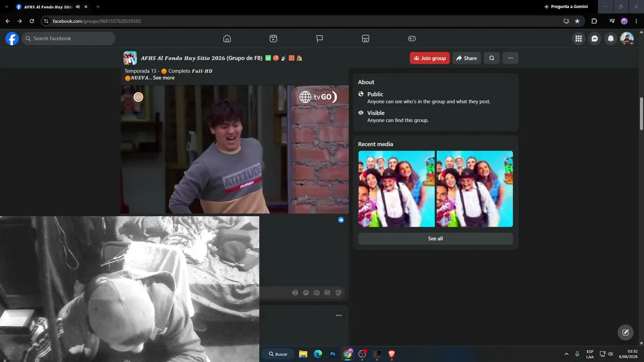The image size is (644, 362).
Task: Go forward in browser history
Action: [x=20, y=21]
